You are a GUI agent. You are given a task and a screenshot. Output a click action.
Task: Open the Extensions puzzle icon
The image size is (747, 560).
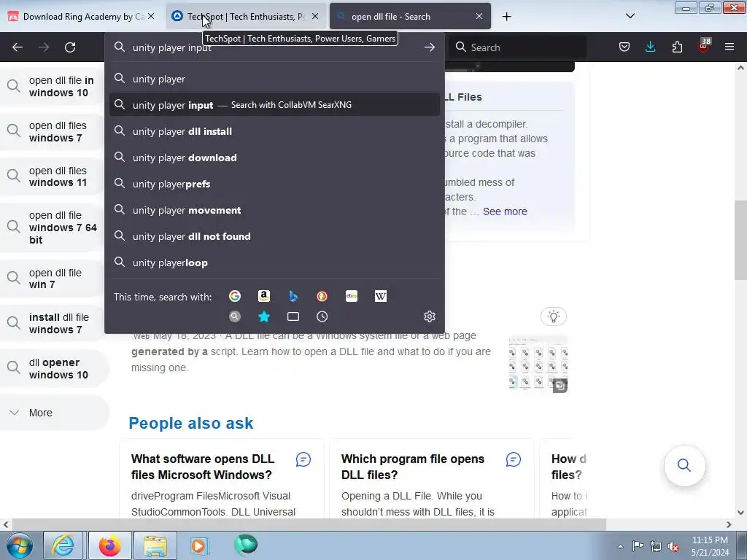[x=677, y=47]
